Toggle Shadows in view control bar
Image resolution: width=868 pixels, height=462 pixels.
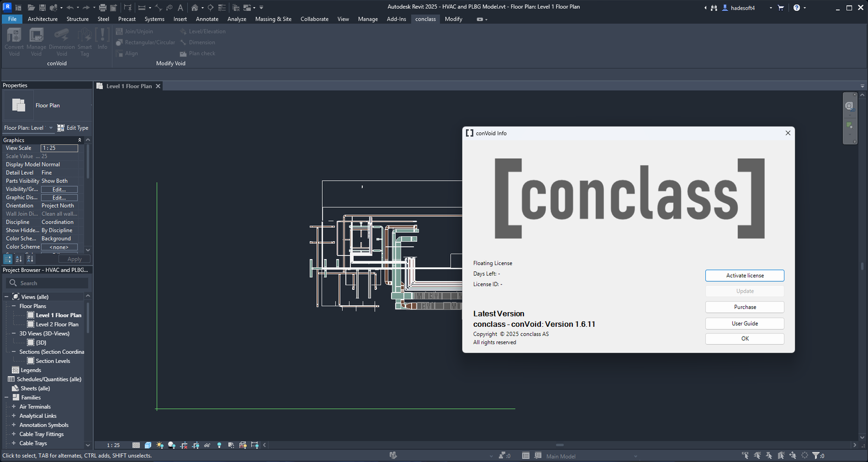point(172,445)
